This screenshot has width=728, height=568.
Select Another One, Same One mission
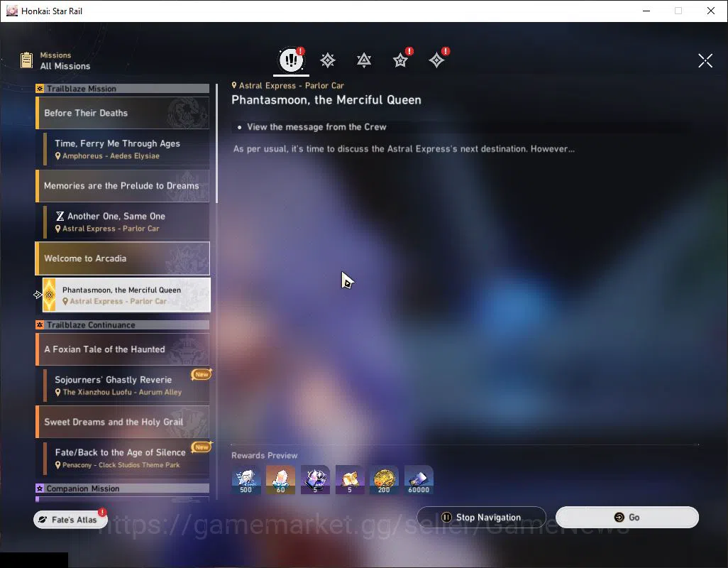126,222
